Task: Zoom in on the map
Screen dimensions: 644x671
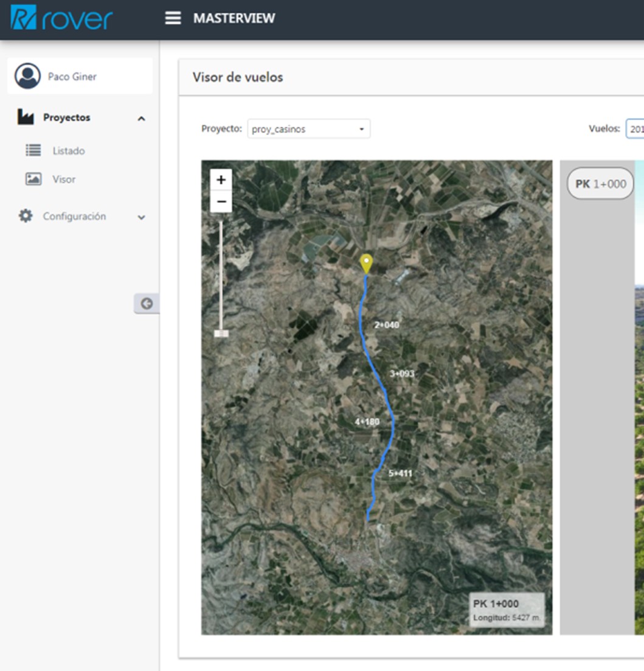Action: pyautogui.click(x=221, y=179)
